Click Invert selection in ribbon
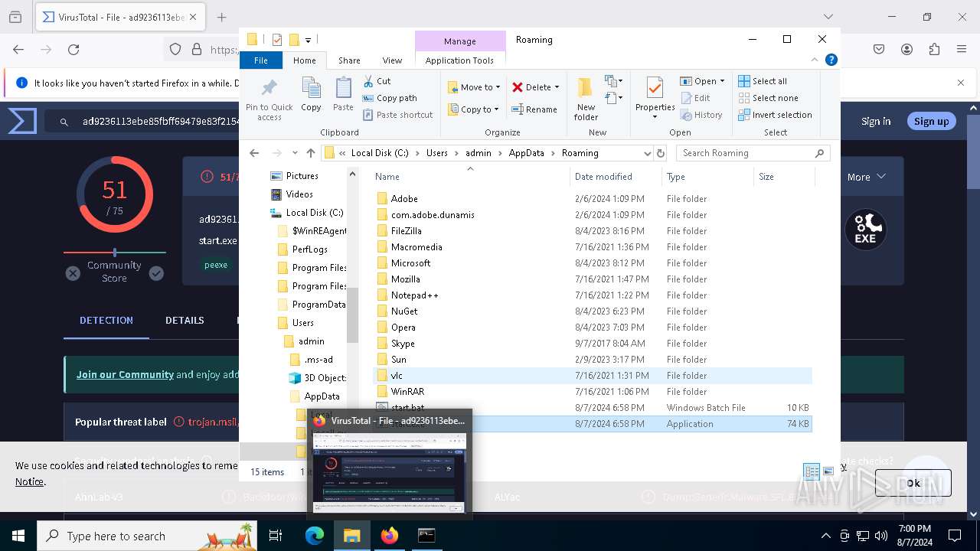The height and width of the screenshot is (551, 980). pyautogui.click(x=775, y=115)
